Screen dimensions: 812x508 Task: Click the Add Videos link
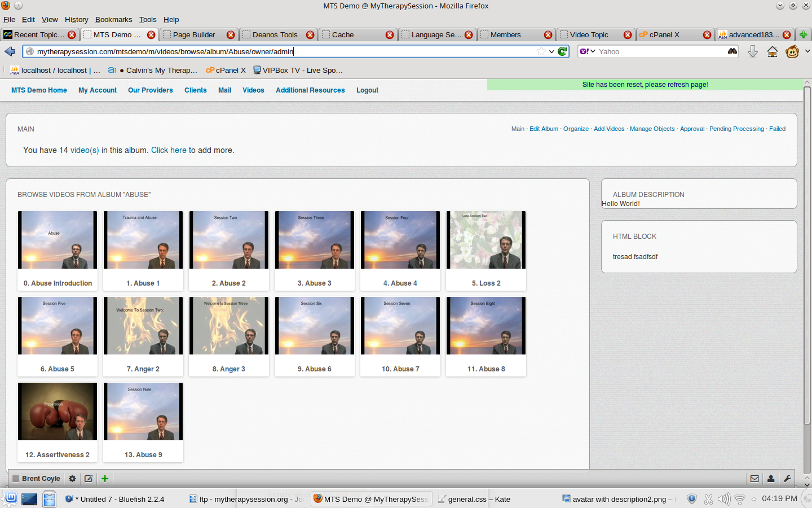(x=609, y=129)
